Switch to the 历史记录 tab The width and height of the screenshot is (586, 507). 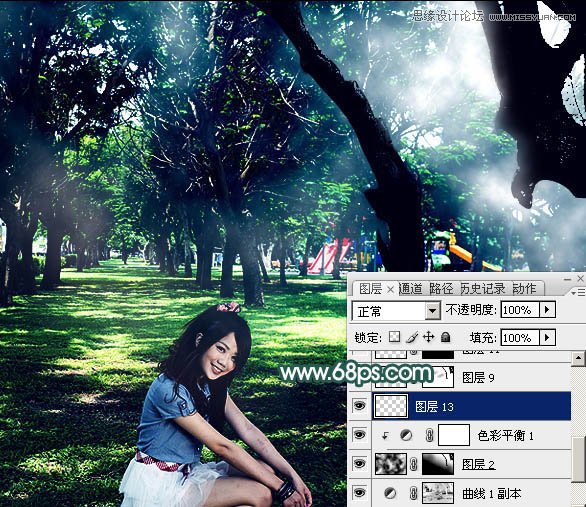(483, 289)
